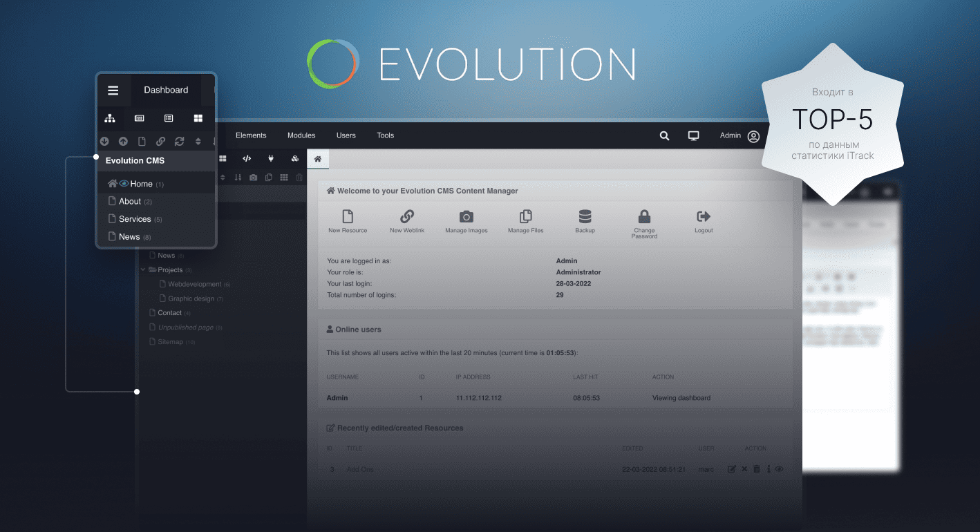This screenshot has height=532, width=980.
Task: Switch to the code brackets tab icon
Action: pos(247,158)
